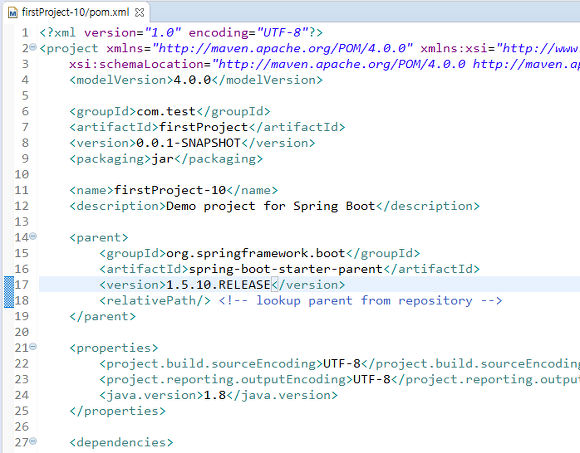The image size is (580, 453).
Task: Click the version value 0.0.1-SNAPSHOT
Action: click(188, 143)
